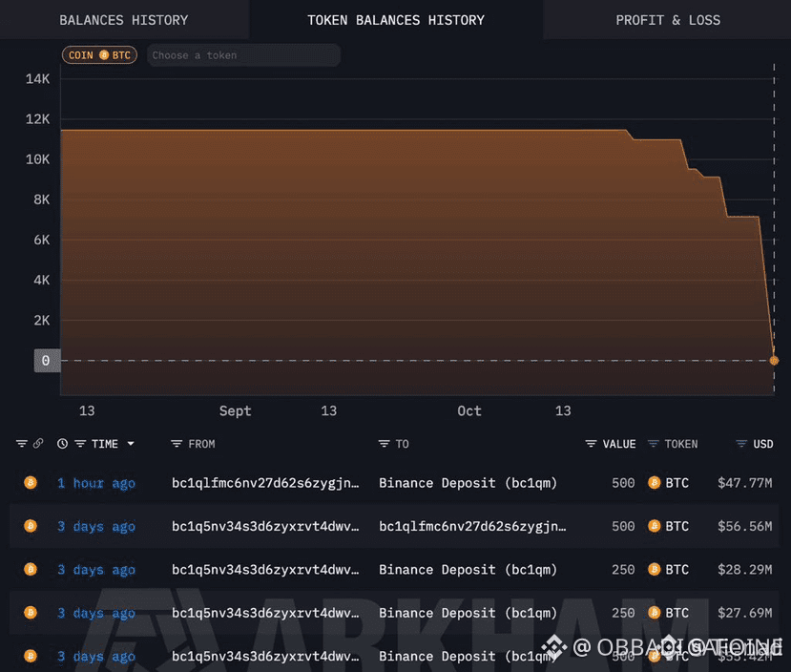Click the TIME column header label
The height and width of the screenshot is (672, 791).
(x=105, y=444)
